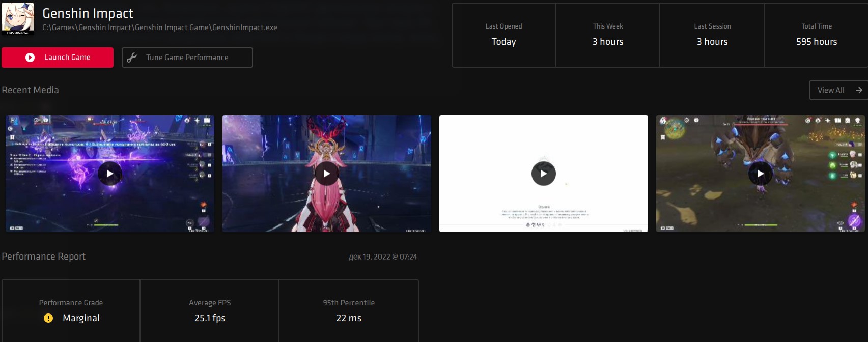Click the Performance Report heading
Image resolution: width=868 pixels, height=342 pixels.
pos(43,256)
